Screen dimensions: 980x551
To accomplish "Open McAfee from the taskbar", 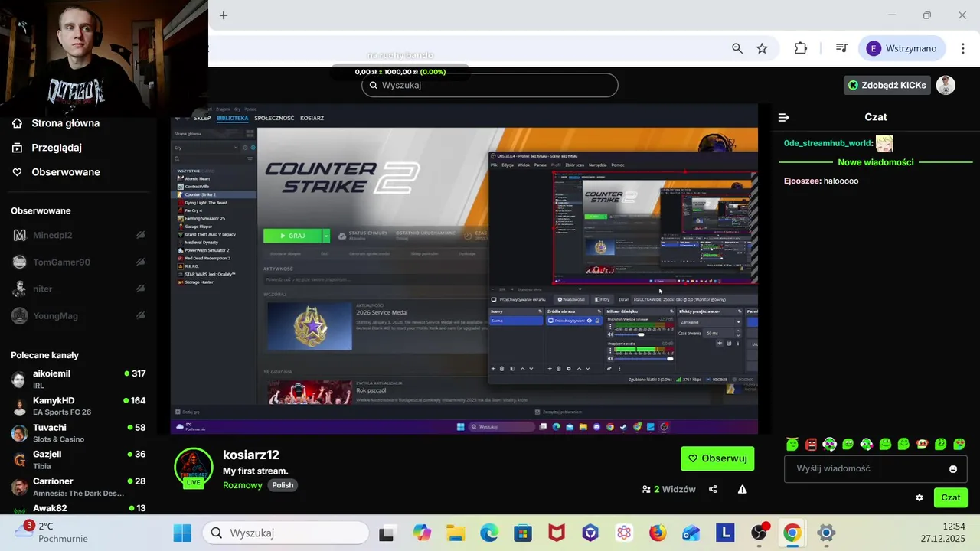I will [557, 533].
